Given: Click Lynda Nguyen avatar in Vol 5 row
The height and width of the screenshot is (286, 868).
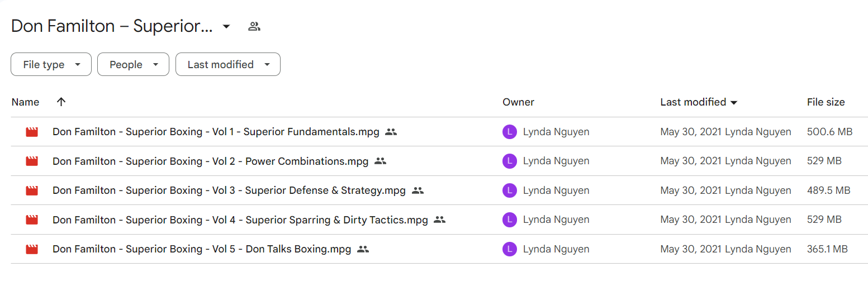Looking at the screenshot, I should [510, 249].
